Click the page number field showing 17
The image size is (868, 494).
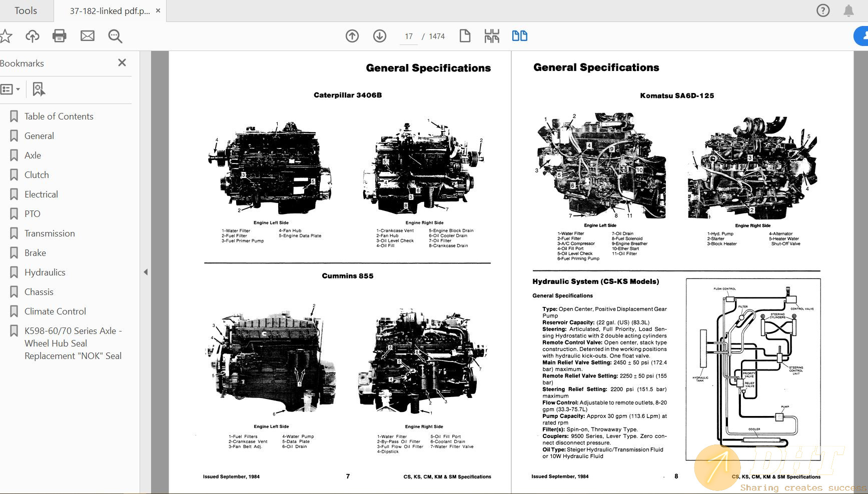coord(409,36)
